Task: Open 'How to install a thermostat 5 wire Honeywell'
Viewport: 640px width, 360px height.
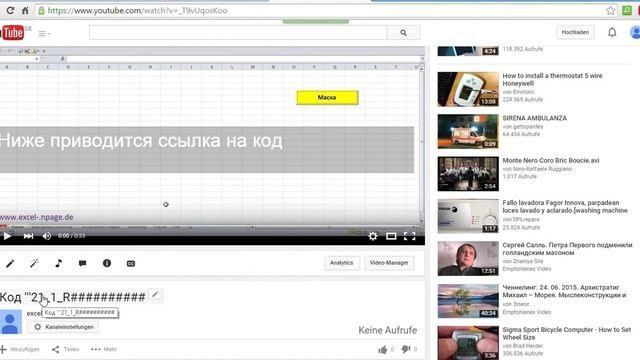Action: point(552,80)
